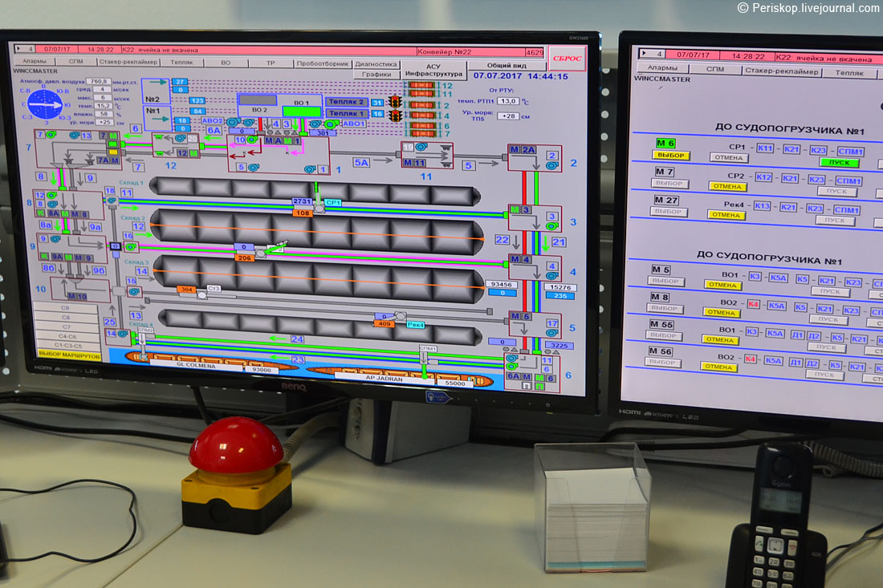Click fan icon in node 2 block

pyautogui.click(x=552, y=165)
